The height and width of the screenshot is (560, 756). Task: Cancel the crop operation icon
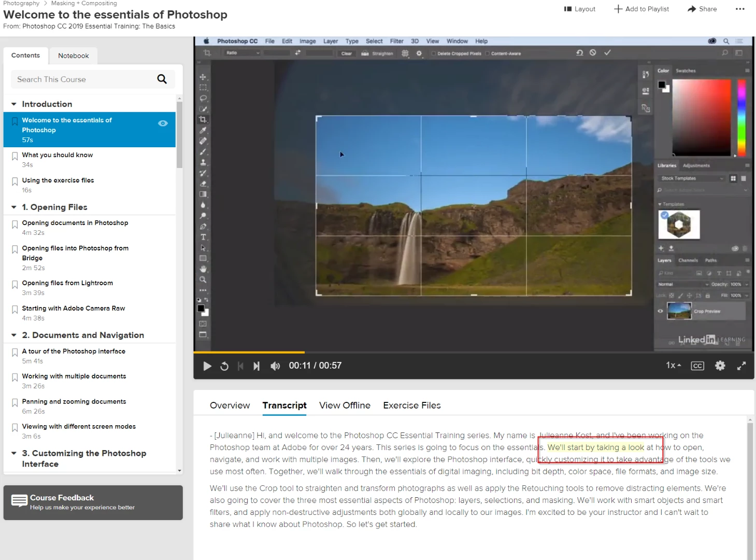click(593, 52)
